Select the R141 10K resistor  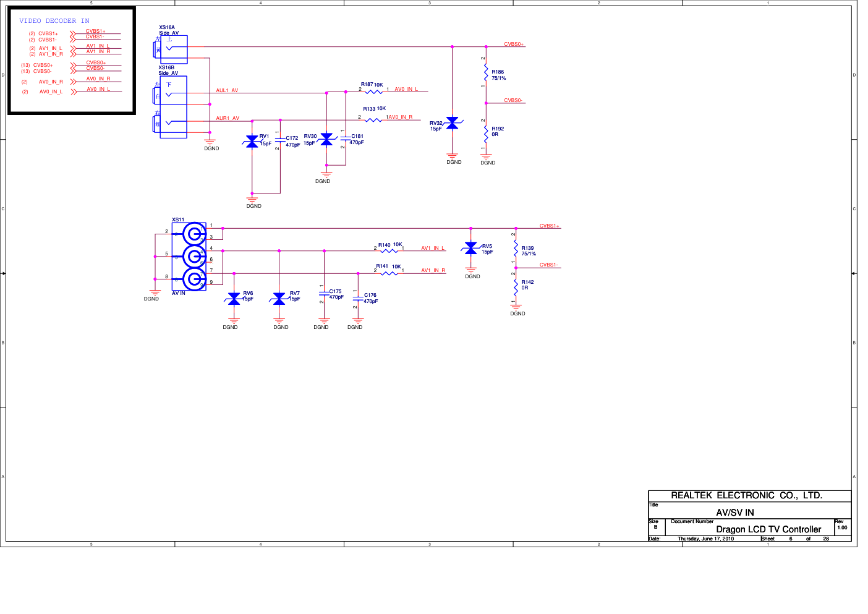coord(389,273)
